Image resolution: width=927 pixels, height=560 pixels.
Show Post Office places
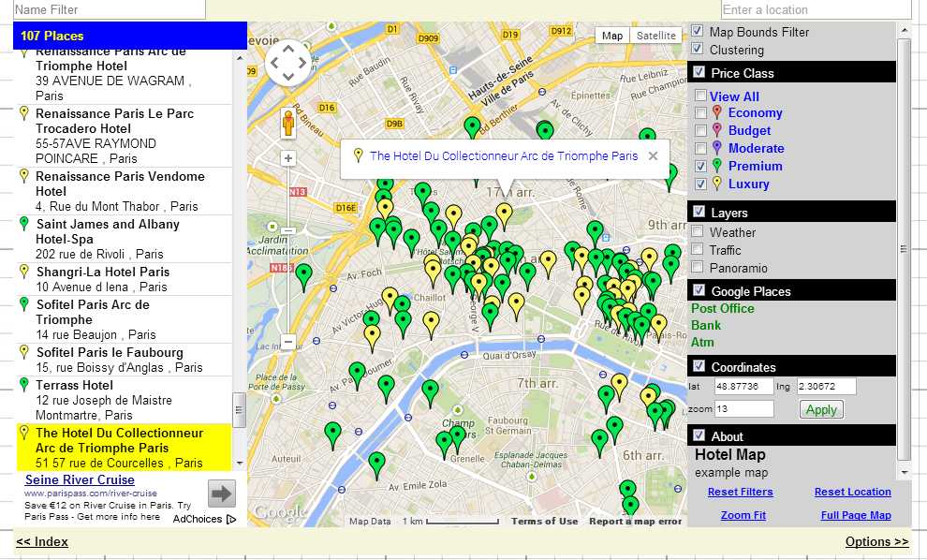723,309
